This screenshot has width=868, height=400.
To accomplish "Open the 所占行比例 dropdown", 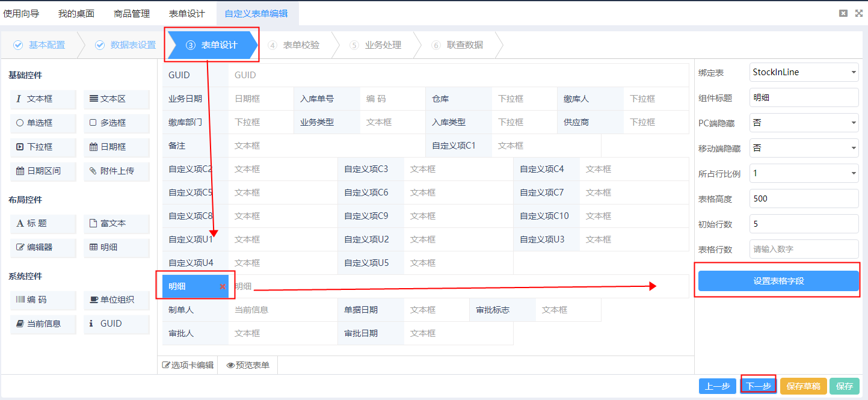I will pos(804,173).
